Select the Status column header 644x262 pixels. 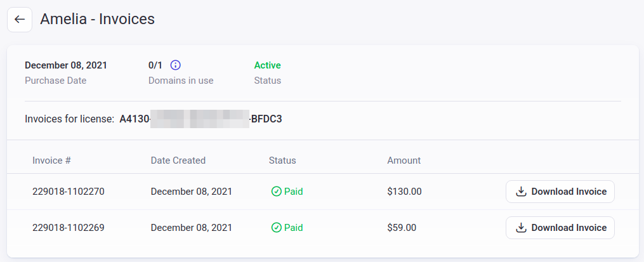pos(282,160)
